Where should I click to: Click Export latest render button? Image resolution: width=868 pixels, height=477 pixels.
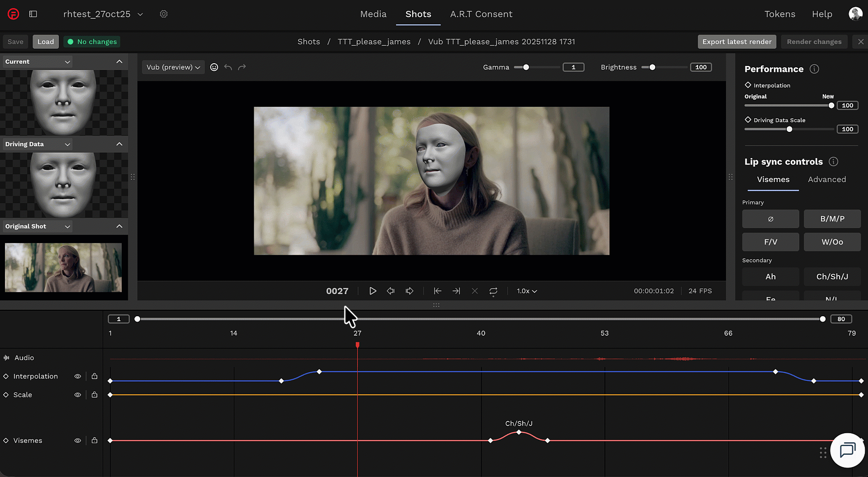pos(737,42)
